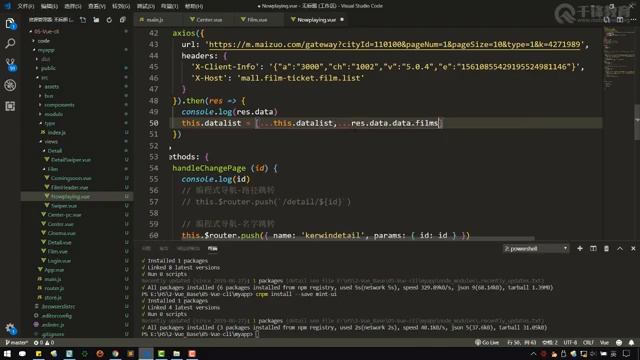Open Login.vue in the file tree
This screenshot has height=360, width=640.
(59, 260)
